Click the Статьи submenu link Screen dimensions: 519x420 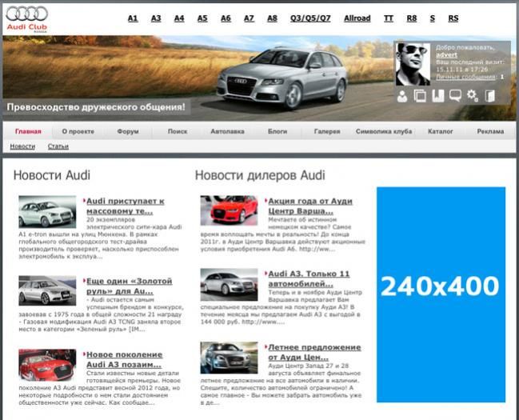coord(58,146)
